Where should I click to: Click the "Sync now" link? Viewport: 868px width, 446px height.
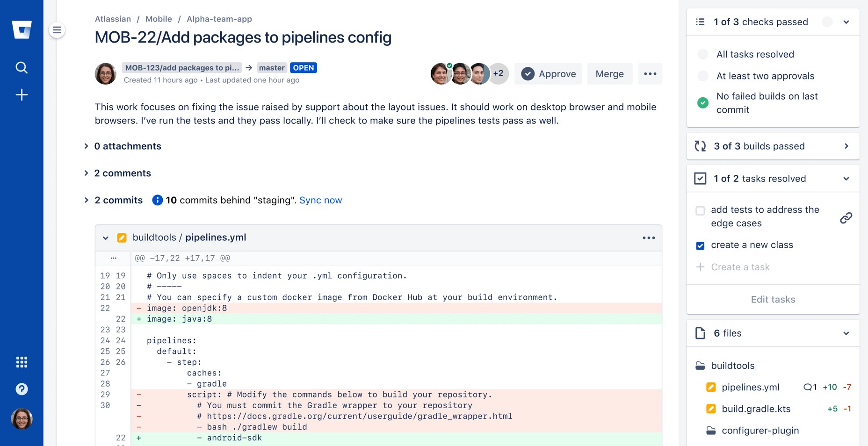(321, 200)
